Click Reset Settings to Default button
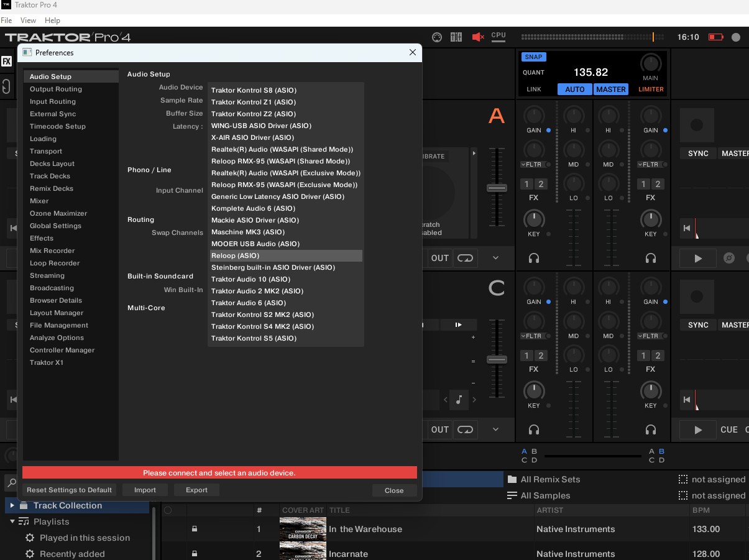This screenshot has height=560, width=749. [x=70, y=490]
